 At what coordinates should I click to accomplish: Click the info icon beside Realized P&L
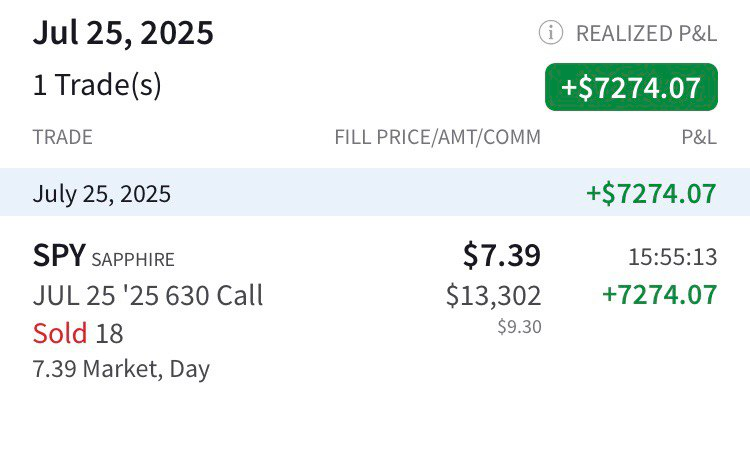[x=551, y=33]
